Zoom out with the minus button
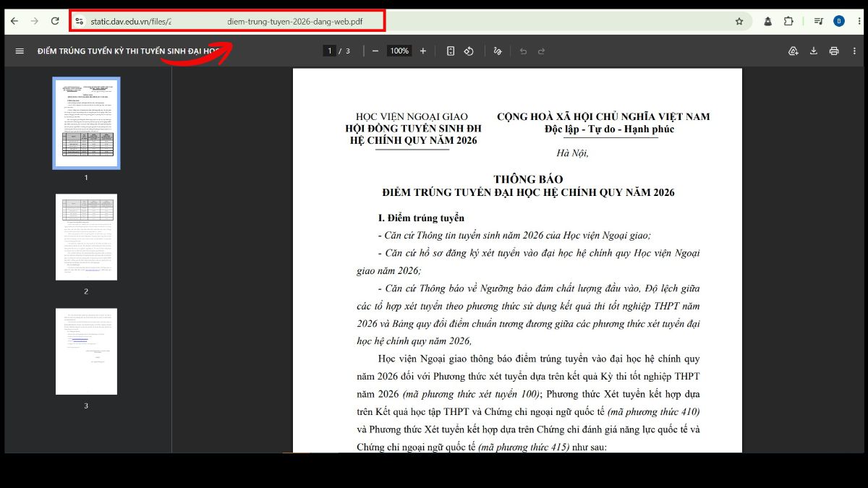 [x=375, y=51]
